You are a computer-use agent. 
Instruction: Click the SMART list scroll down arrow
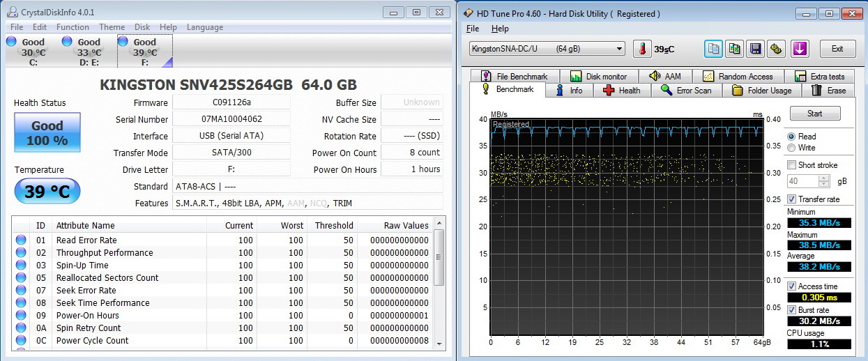(x=439, y=343)
